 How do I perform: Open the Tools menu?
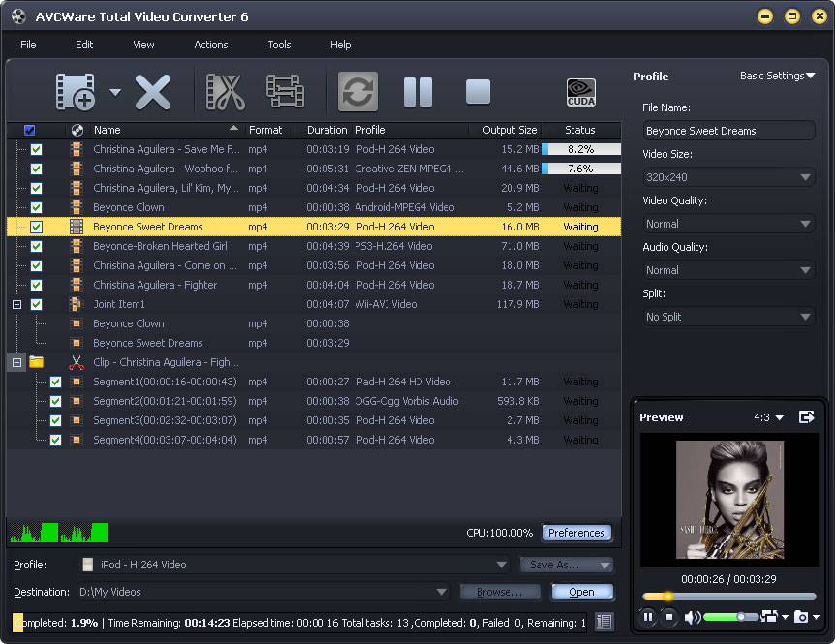[x=279, y=45]
